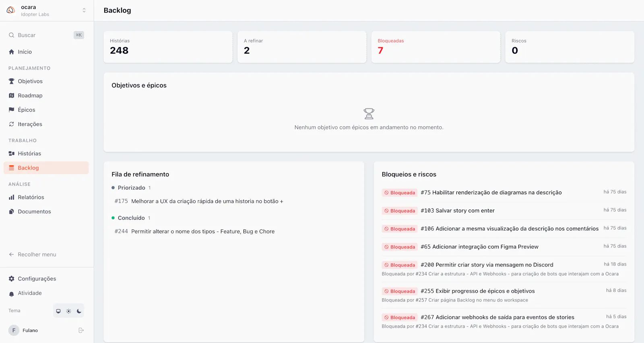Switch theme to system mode

[58, 311]
